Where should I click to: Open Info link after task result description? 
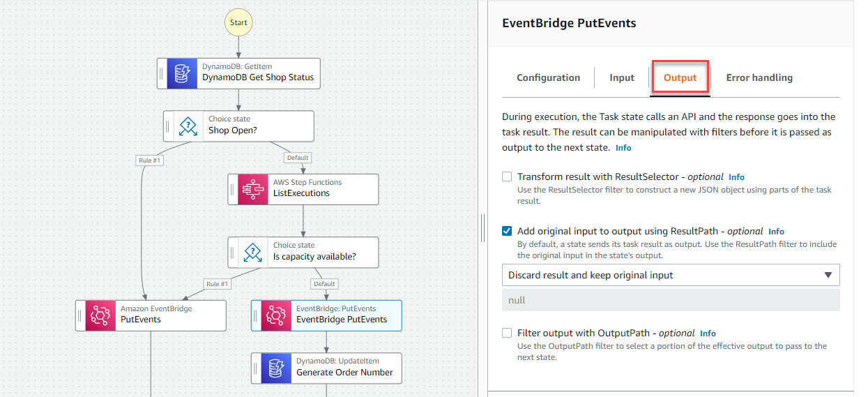coord(623,148)
